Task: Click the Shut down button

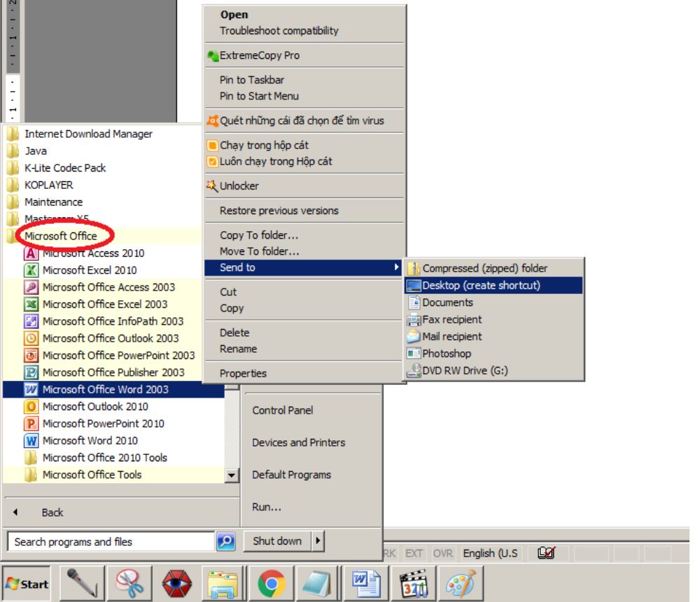Action: 278,541
